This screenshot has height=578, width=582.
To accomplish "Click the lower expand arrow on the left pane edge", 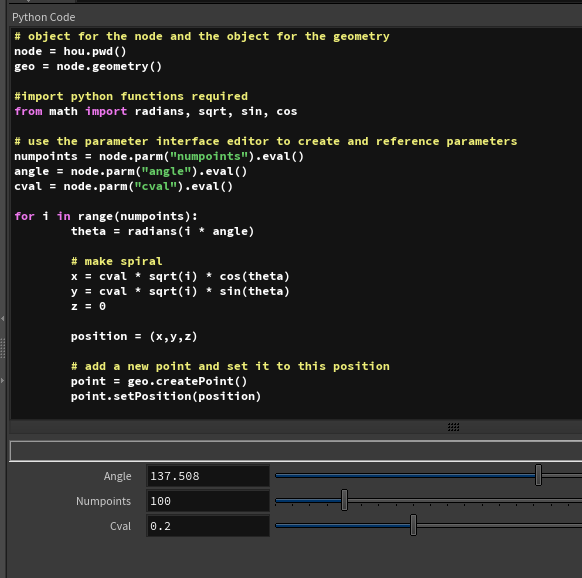I will 3,380.
